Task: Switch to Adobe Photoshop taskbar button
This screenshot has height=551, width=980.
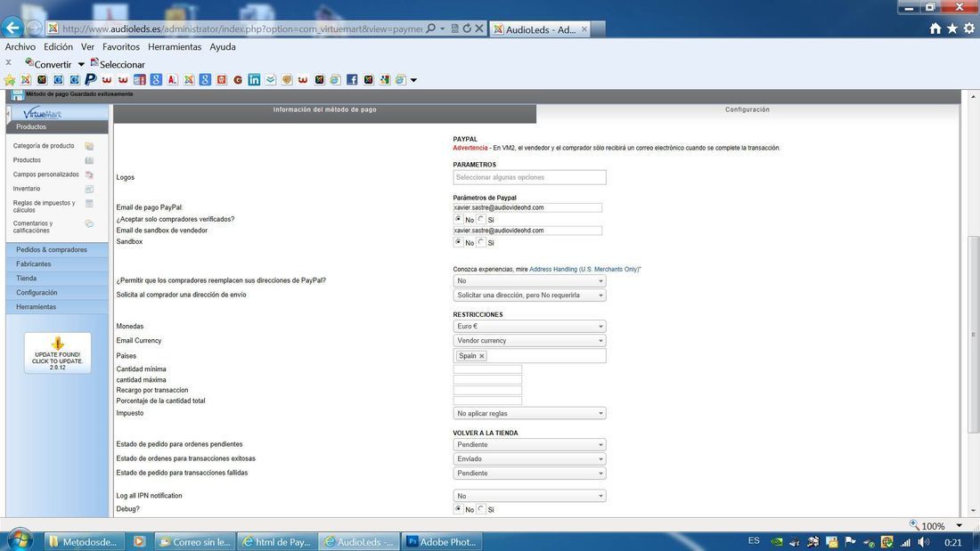Action: pos(443,541)
